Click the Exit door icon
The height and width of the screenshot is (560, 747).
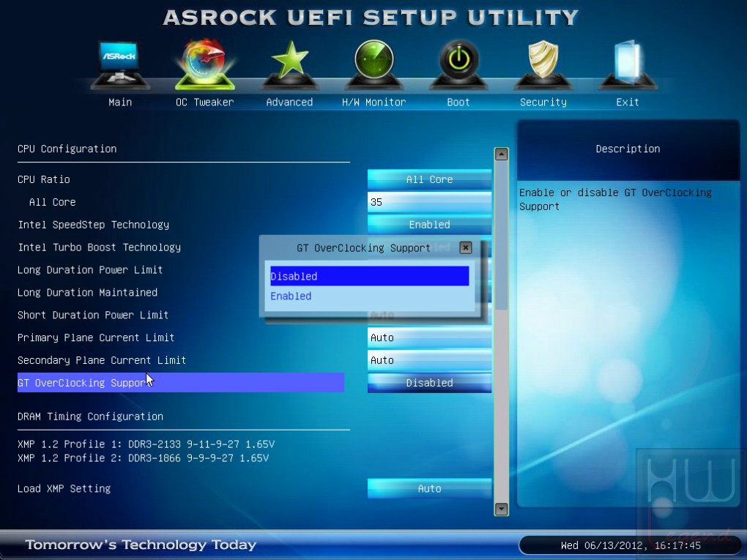tap(628, 64)
